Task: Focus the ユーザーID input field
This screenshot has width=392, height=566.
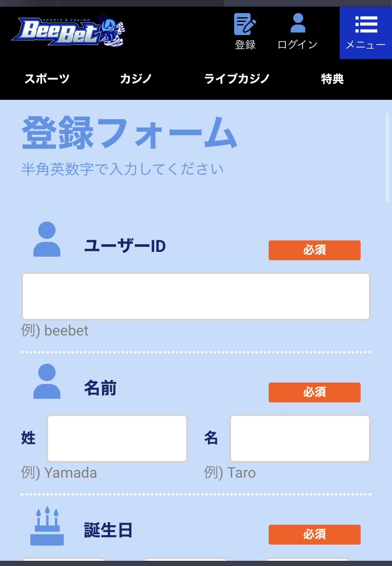Action: pyautogui.click(x=196, y=296)
